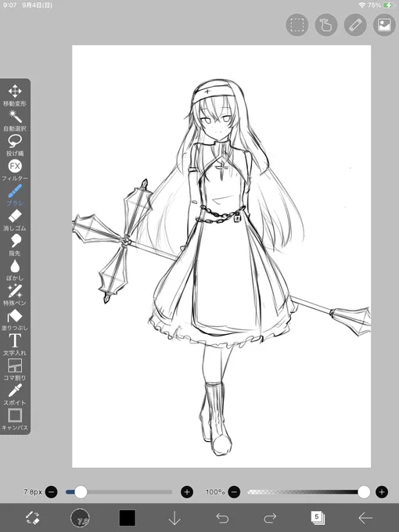The width and height of the screenshot is (399, 532).
Task: Increase brush thickness with plus button
Action: 187,491
